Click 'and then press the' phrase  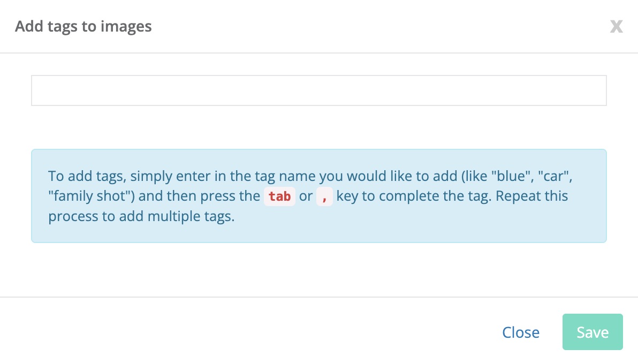tap(199, 196)
